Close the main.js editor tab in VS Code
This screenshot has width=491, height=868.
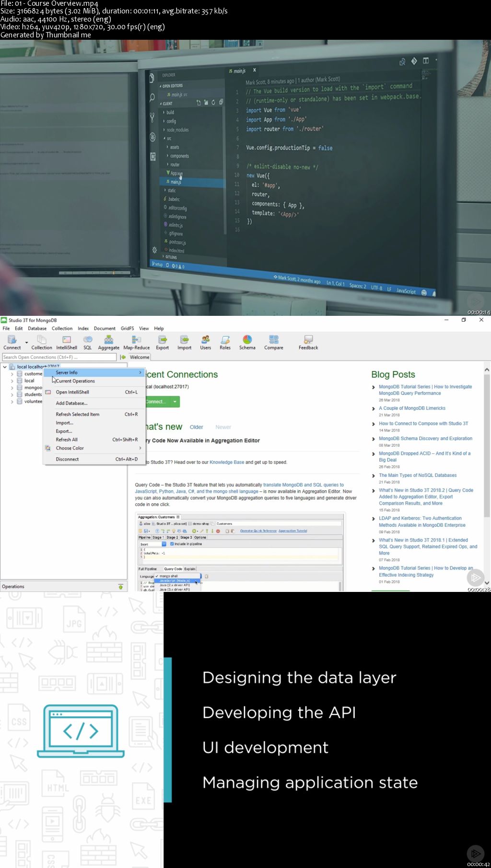pos(255,70)
